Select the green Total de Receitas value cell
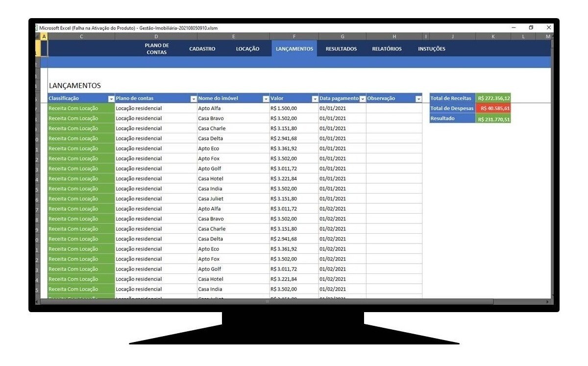 click(x=493, y=98)
